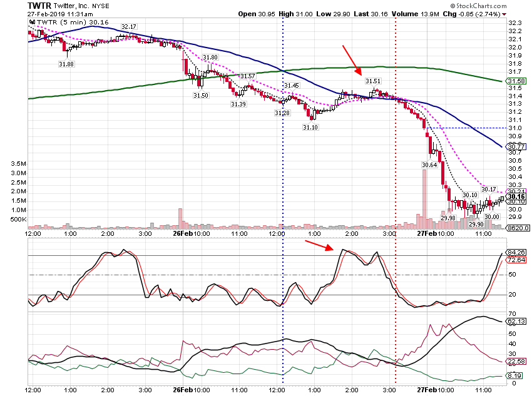Viewport: 532px width, 396px height.
Task: Click the green 8.19 indicator value tag
Action: pos(514,375)
